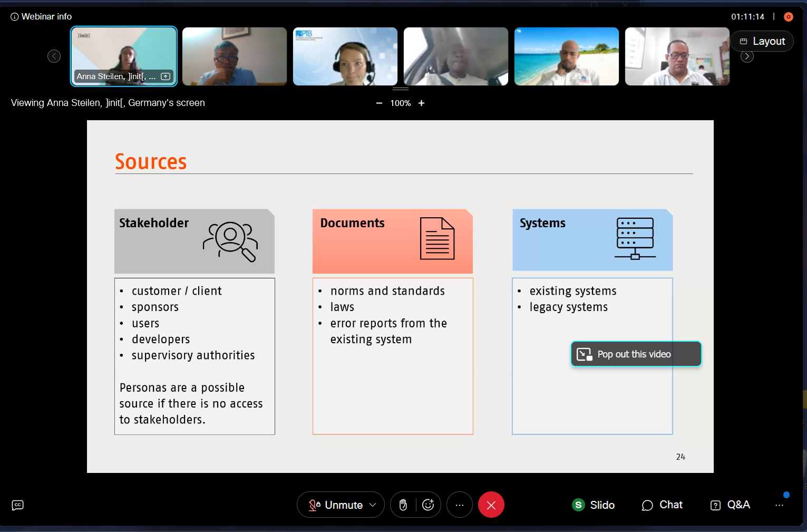Select the beach background participant thumbnail
Screen dimensions: 807x532
tap(566, 56)
